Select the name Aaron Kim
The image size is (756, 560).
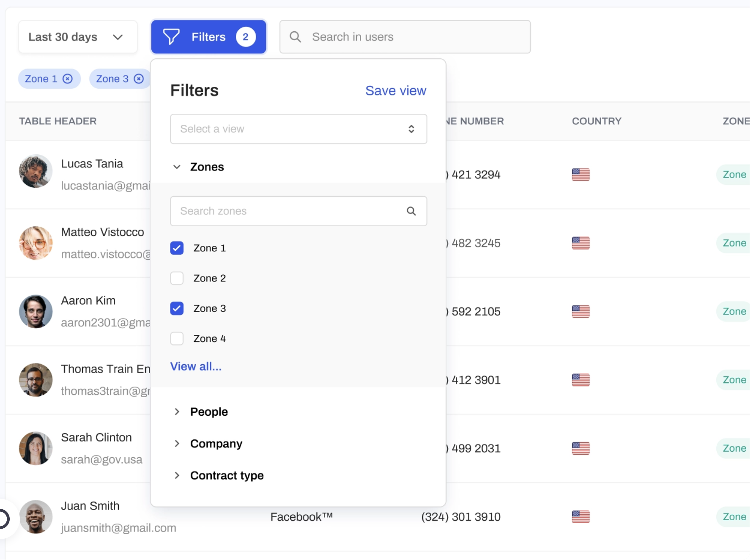88,301
